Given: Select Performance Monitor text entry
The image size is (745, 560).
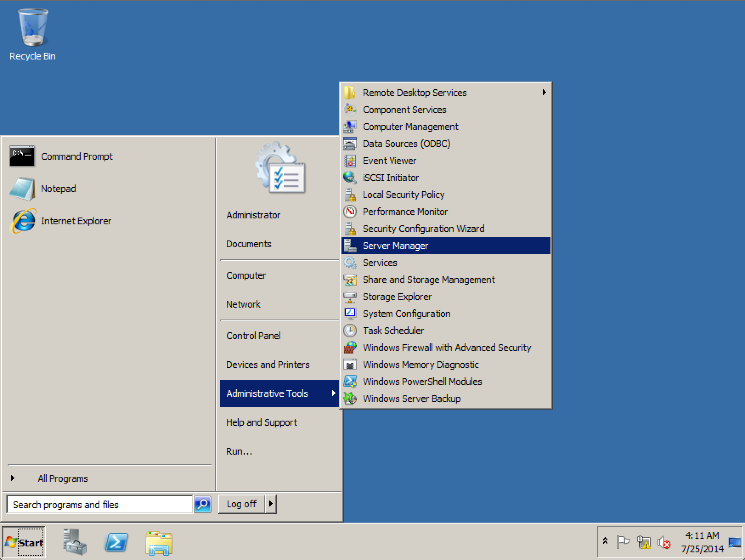Looking at the screenshot, I should pos(405,212).
